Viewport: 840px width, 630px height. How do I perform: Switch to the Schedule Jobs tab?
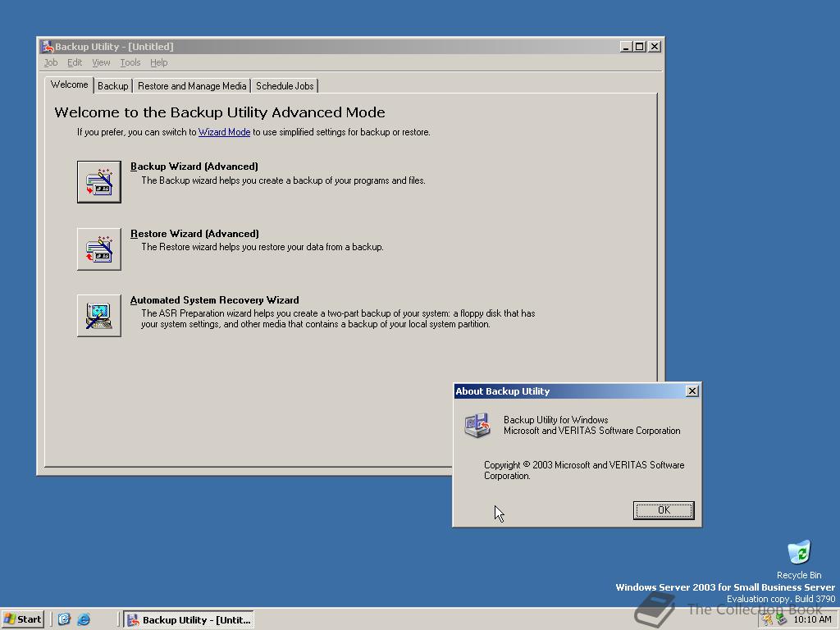(285, 85)
